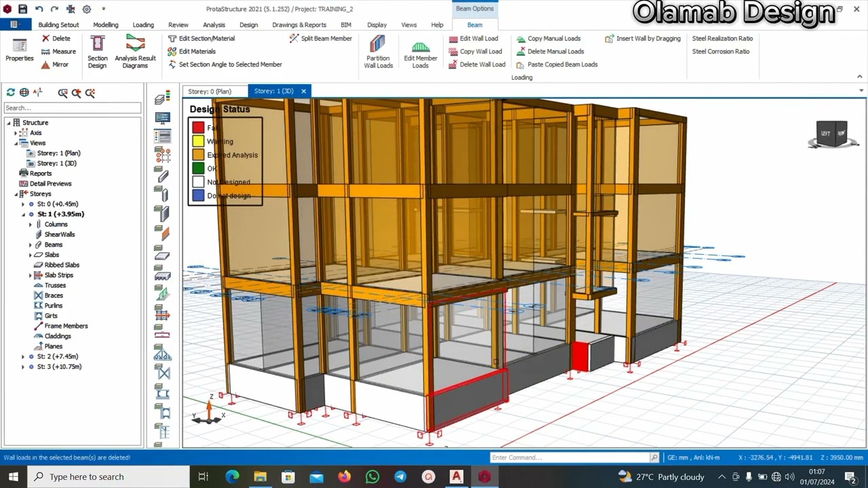868x488 pixels.
Task: Open the BIM ribbon tab
Action: tap(346, 24)
